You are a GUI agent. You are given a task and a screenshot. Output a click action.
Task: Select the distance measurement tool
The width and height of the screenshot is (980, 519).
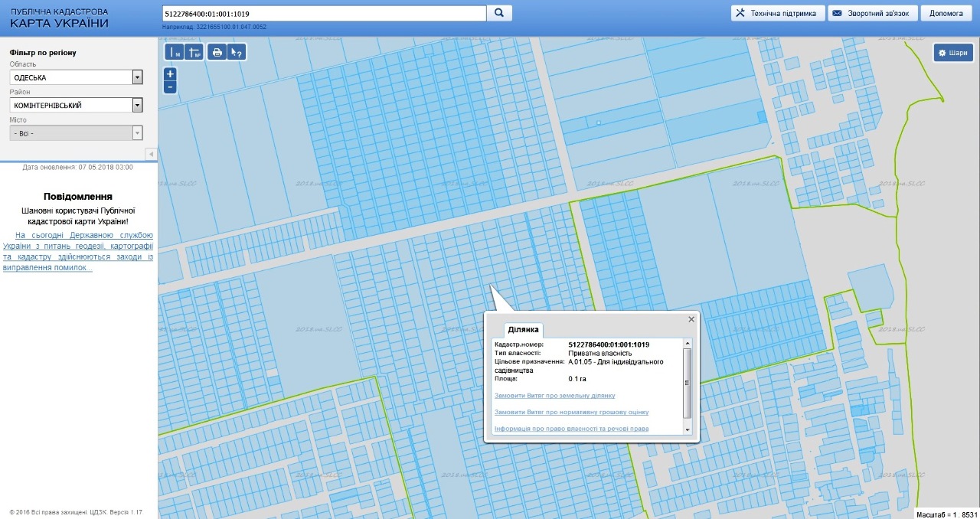tap(175, 52)
